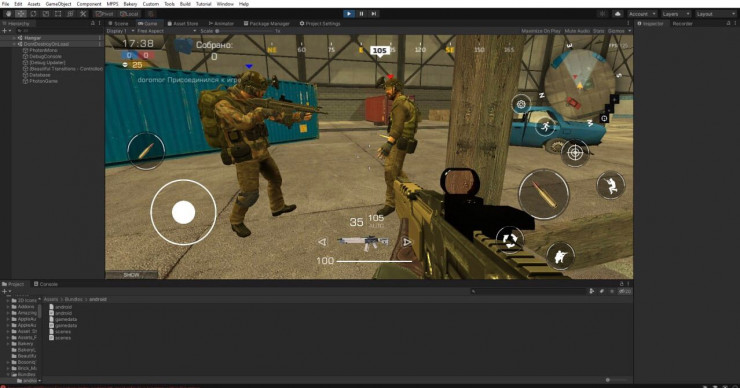
Task: Select the Hand tool in Unity toolbar
Action: (8, 14)
